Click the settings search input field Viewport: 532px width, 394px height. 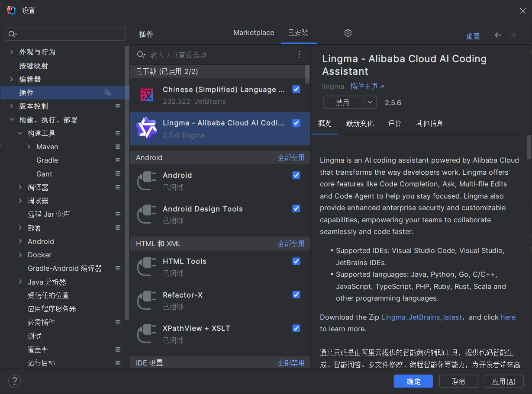pyautogui.click(x=65, y=34)
